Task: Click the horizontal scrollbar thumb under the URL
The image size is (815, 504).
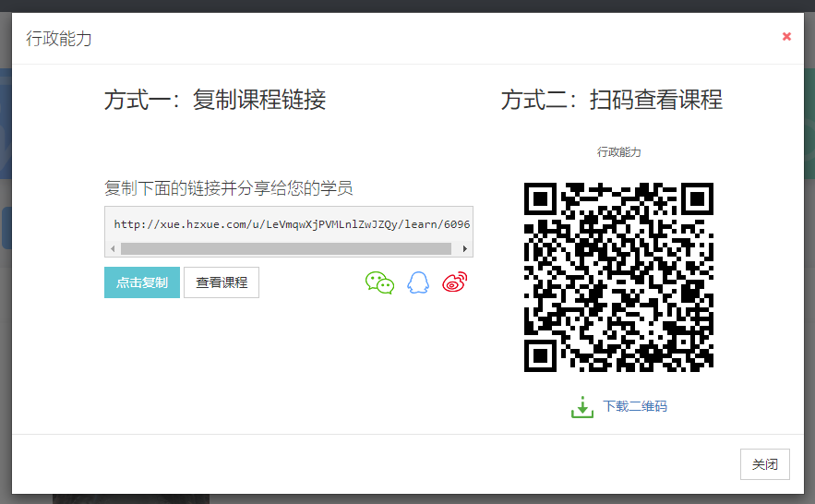Action: (286, 249)
